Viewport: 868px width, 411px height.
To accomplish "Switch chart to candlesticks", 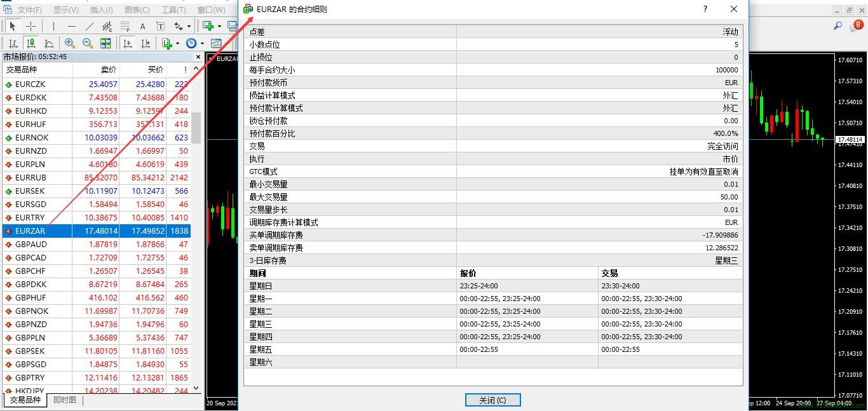I will pyautogui.click(x=31, y=43).
